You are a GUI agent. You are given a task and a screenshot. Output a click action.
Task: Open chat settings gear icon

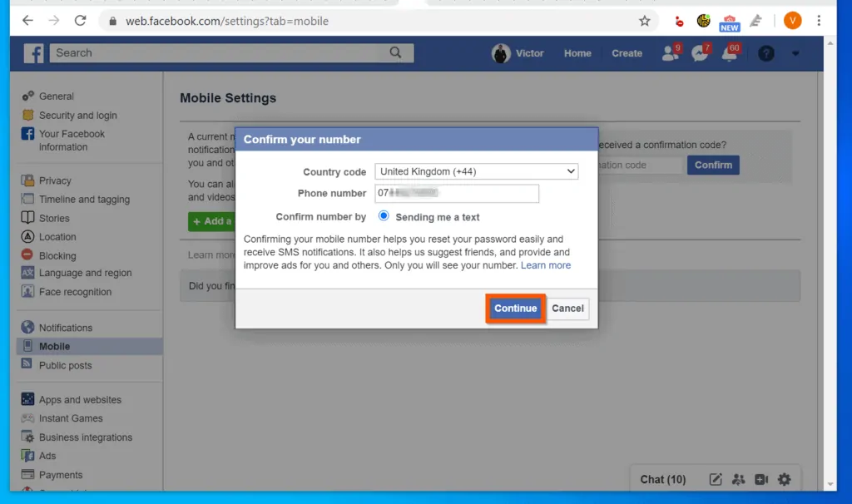click(x=784, y=479)
